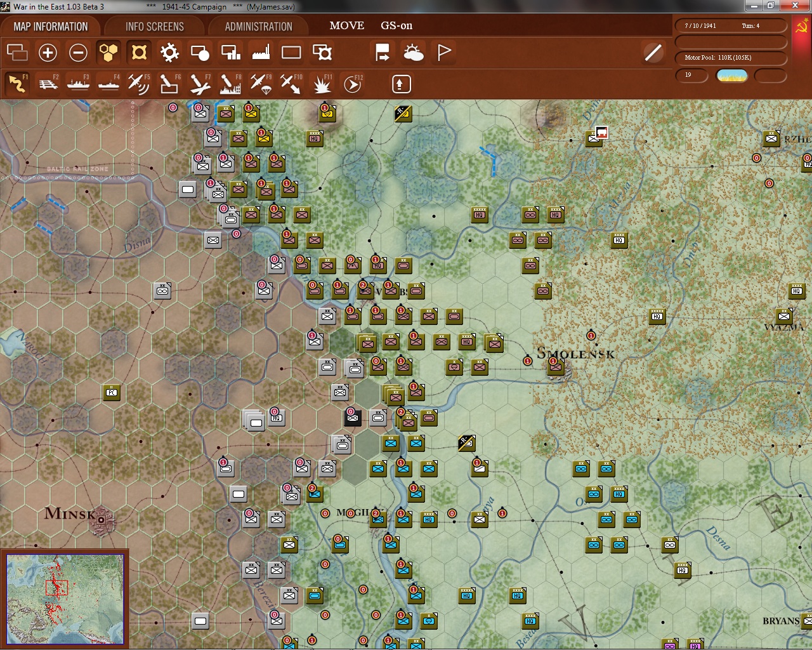Click the white pennant flag icon
This screenshot has width=812, height=650.
point(444,52)
